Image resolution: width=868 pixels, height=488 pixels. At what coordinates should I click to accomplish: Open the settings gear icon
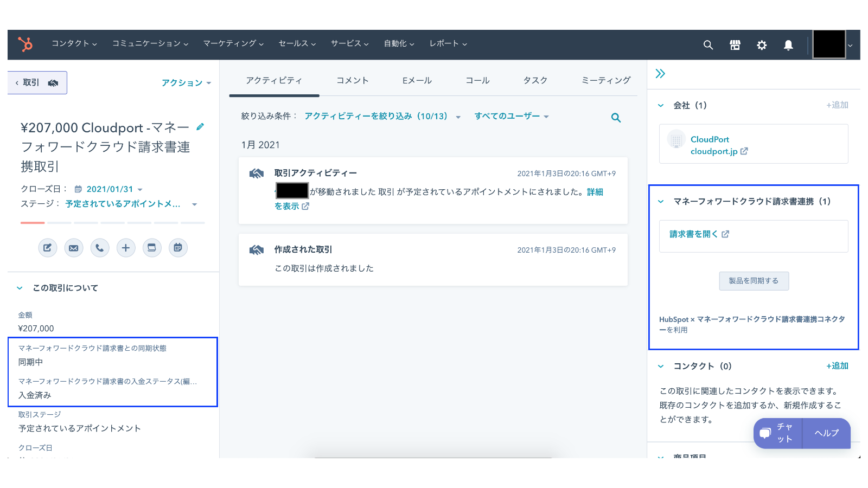(x=762, y=45)
